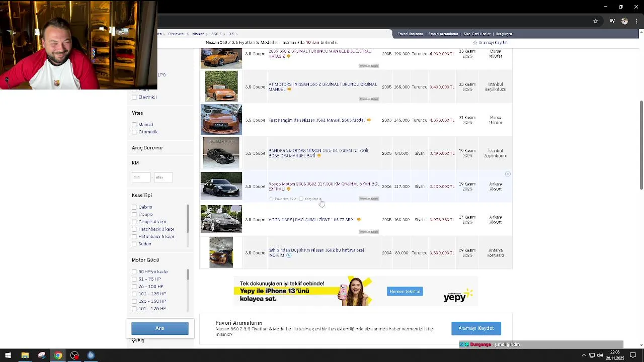Screen dimensions: 644x362
Task: Open the BANDERA MOTORS car photo
Action: point(221,153)
